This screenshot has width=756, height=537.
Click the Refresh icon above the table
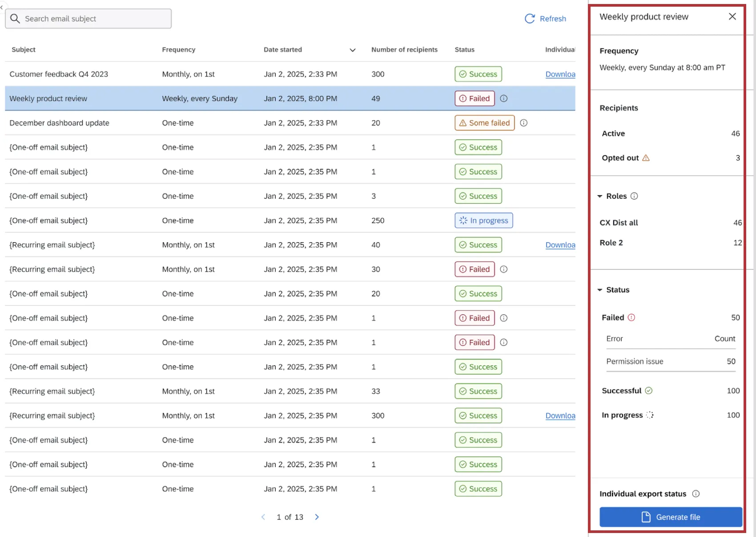pos(529,19)
